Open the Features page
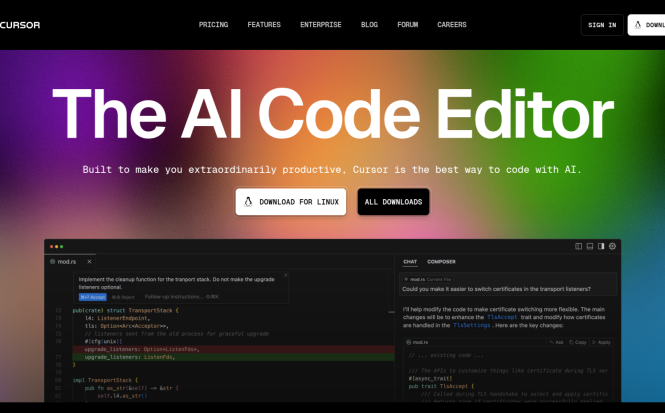The image size is (665, 413). [x=264, y=25]
